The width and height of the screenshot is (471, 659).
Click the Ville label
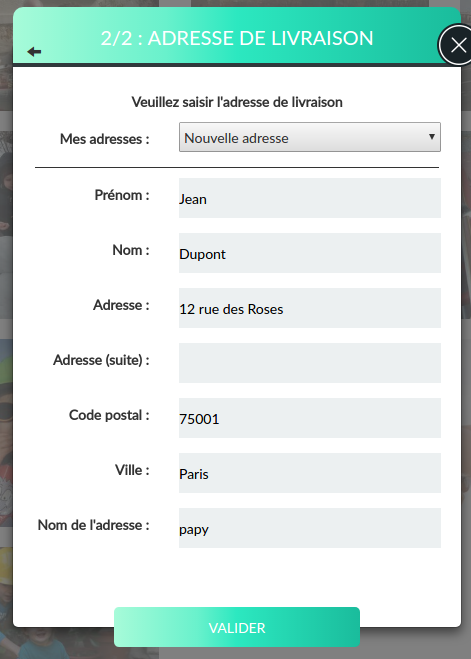(x=132, y=470)
